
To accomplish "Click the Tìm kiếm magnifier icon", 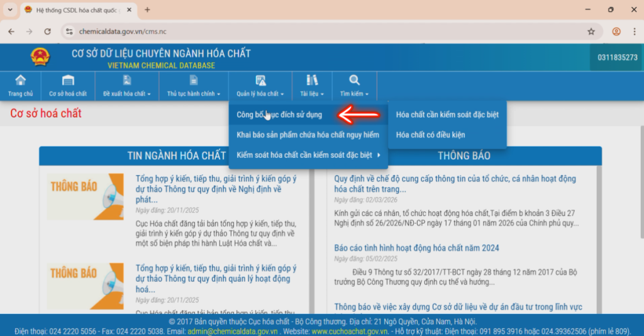I will tap(354, 80).
